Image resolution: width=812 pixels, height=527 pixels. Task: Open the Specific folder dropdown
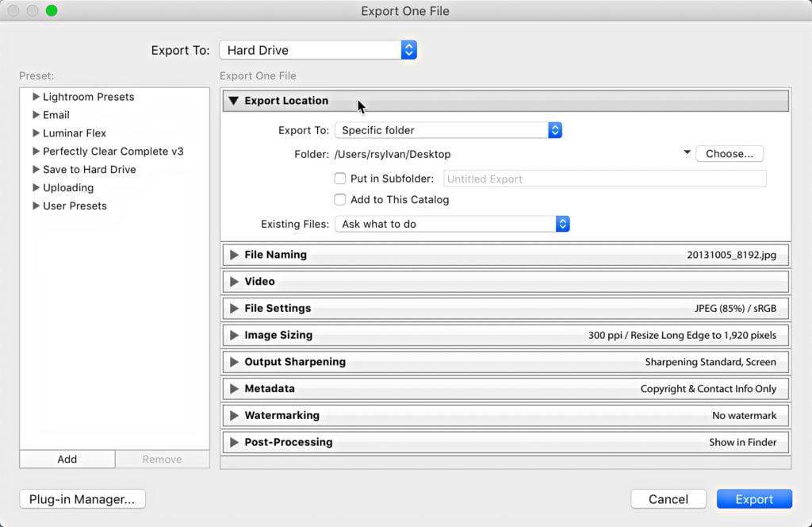click(x=448, y=130)
